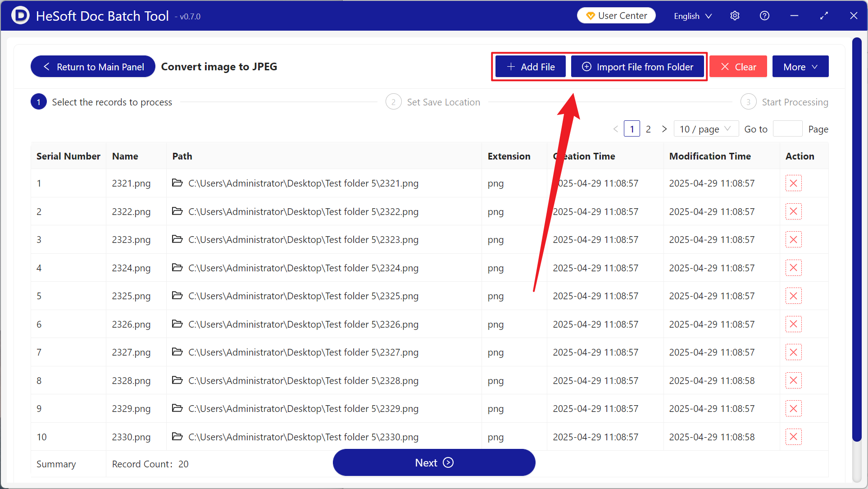Open the User Center button
The image size is (868, 489).
pos(616,16)
